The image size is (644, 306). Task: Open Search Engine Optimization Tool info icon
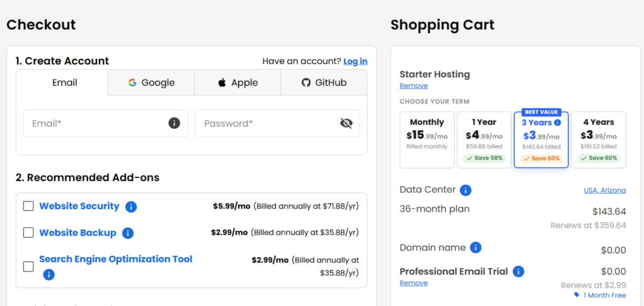point(48,275)
